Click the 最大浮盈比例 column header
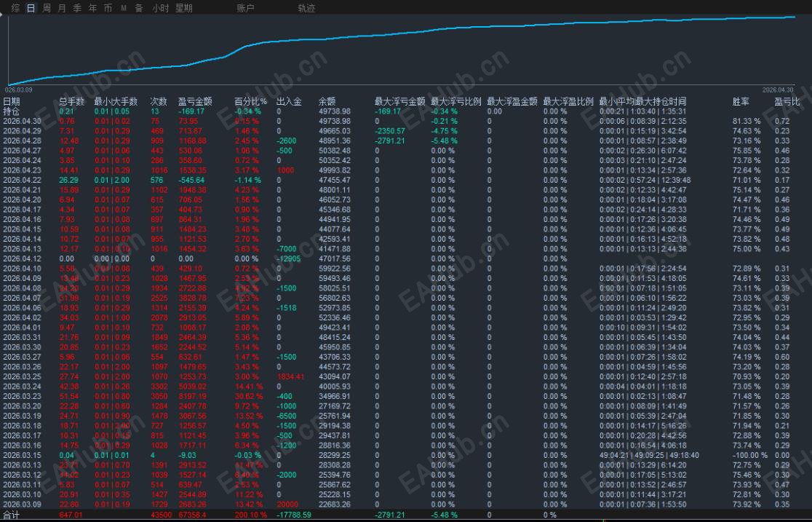Image resolution: width=812 pixels, height=522 pixels. tap(568, 102)
